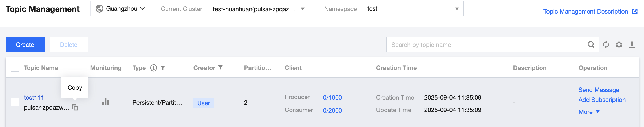
Task: Open the Namespace dropdown
Action: point(413,9)
